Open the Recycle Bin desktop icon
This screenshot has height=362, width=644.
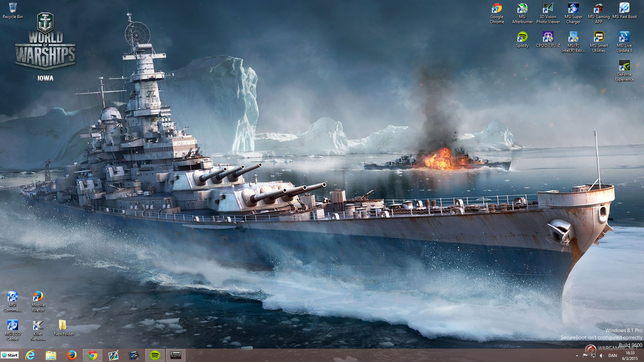[13, 10]
